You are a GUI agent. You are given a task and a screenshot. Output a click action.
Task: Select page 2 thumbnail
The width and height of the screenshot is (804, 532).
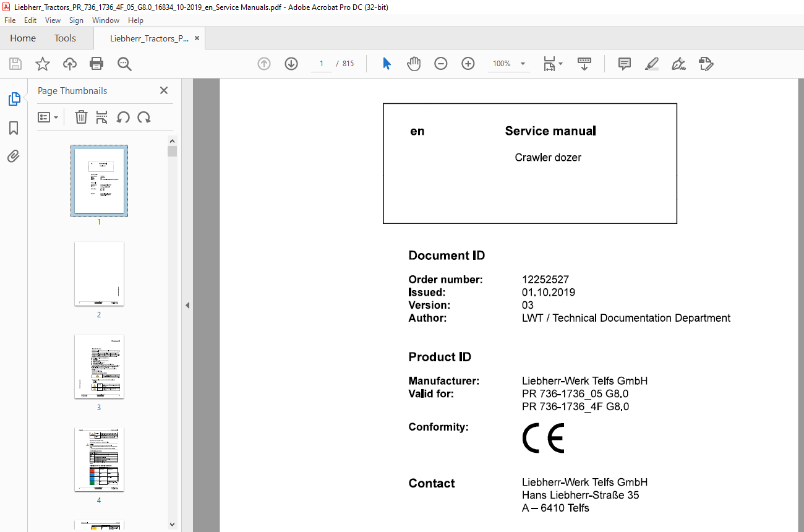[99, 273]
